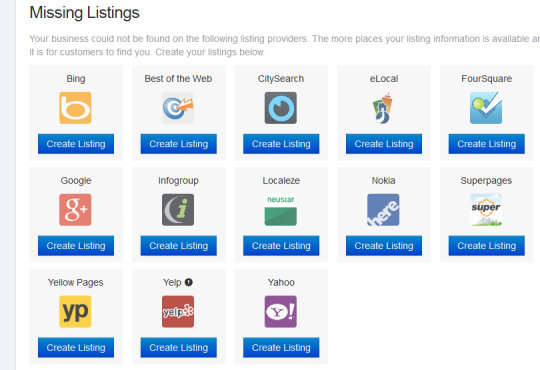540x370 pixels.
Task: Create a listing for Yellow Pages
Action: pyautogui.click(x=76, y=347)
